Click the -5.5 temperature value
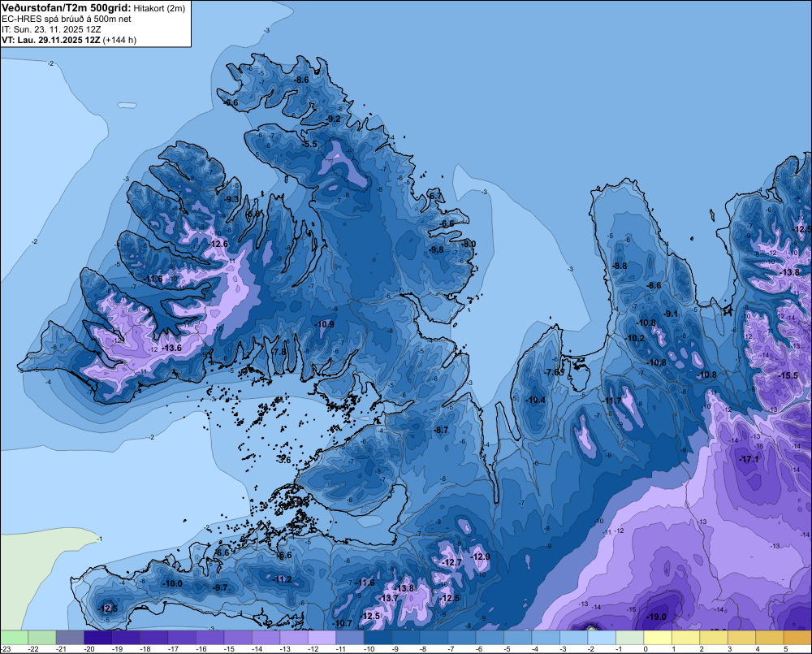 (x=309, y=144)
